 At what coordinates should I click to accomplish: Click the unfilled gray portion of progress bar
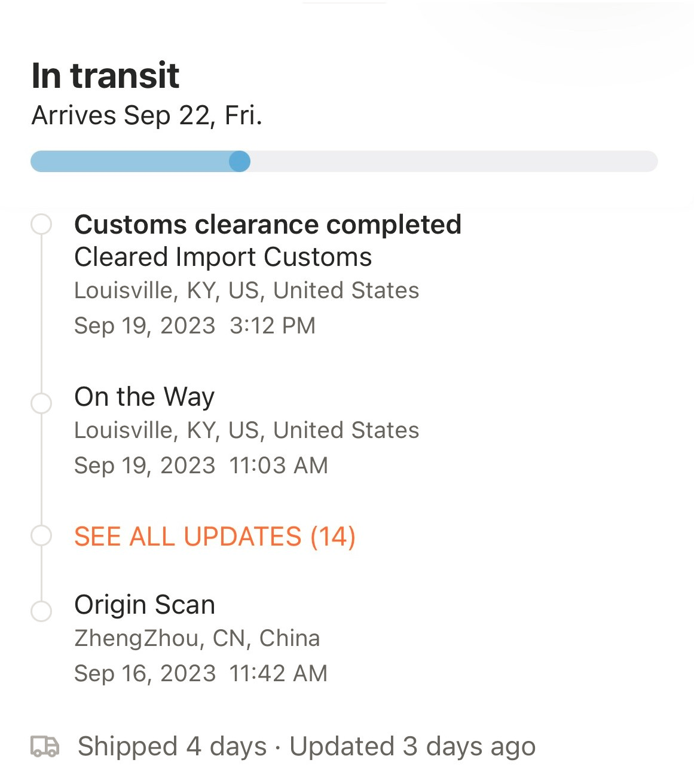point(454,161)
